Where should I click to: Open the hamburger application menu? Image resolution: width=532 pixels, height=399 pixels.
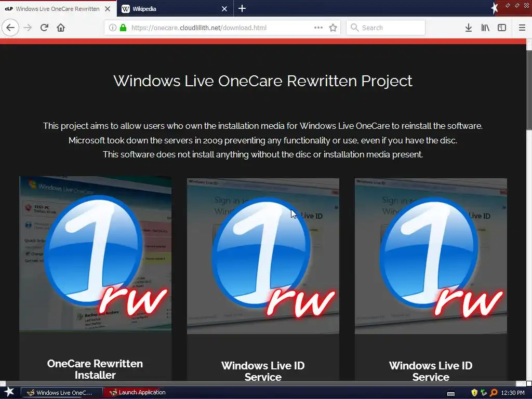pos(522,28)
